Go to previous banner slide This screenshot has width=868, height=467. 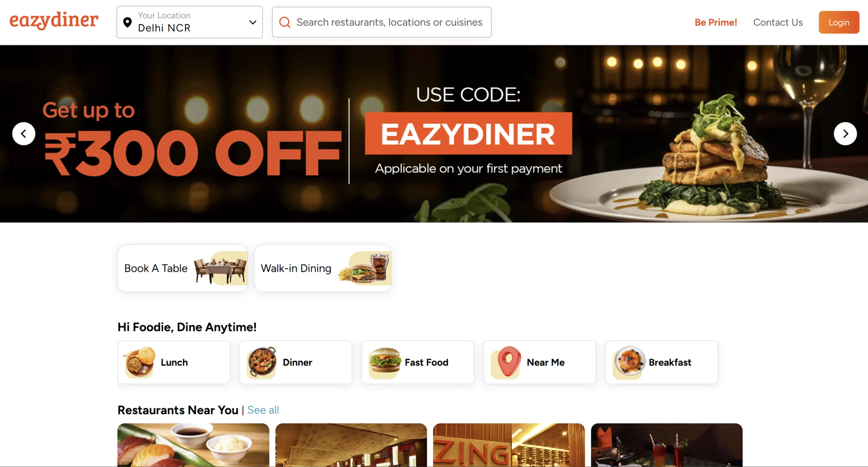click(x=24, y=134)
